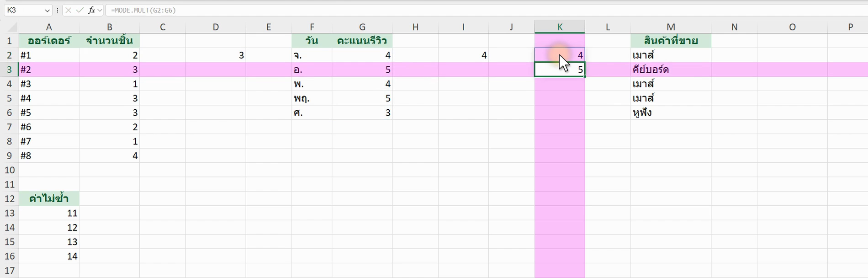Select column K header
This screenshot has height=278, width=868.
click(x=560, y=27)
